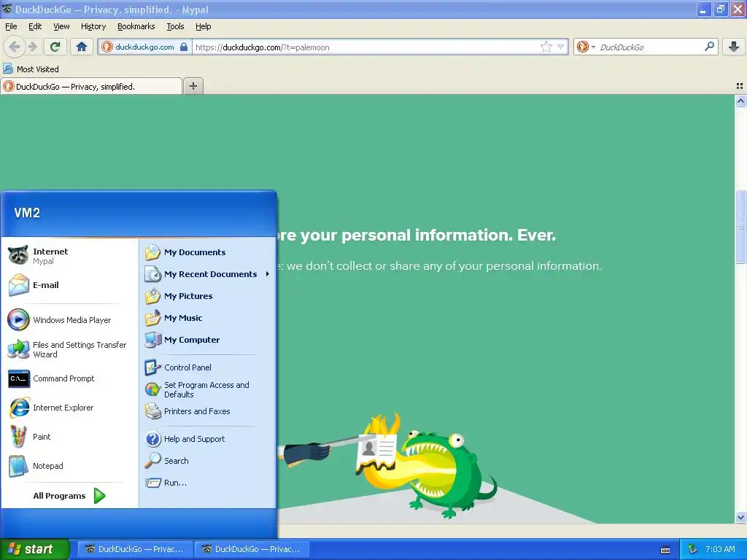The image size is (747, 560).
Task: Click the vertical scrollbar thumb
Action: [740, 227]
